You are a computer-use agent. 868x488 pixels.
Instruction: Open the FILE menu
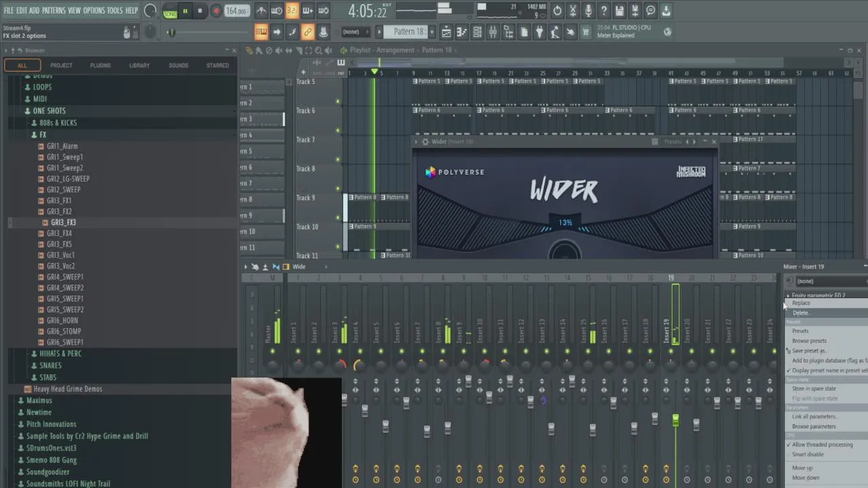pyautogui.click(x=8, y=10)
